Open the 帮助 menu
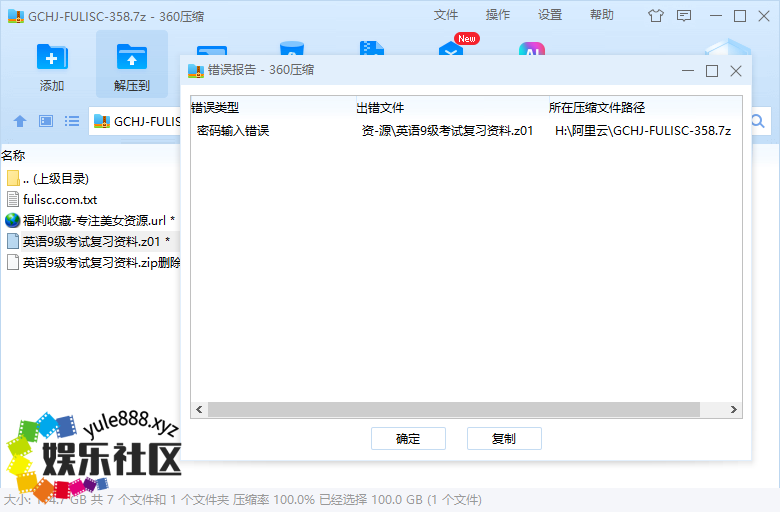This screenshot has width=780, height=512. tap(602, 15)
